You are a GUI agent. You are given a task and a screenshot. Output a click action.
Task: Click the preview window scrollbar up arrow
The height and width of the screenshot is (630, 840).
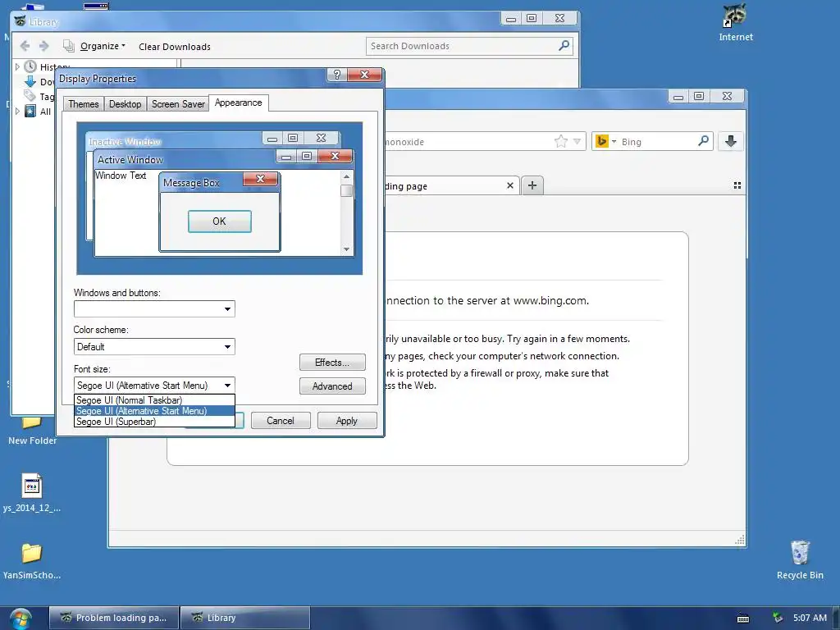point(347,176)
